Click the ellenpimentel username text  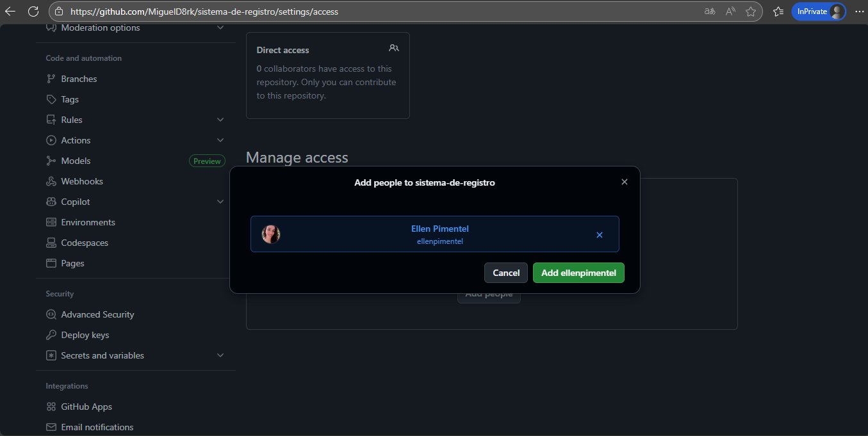pyautogui.click(x=440, y=241)
